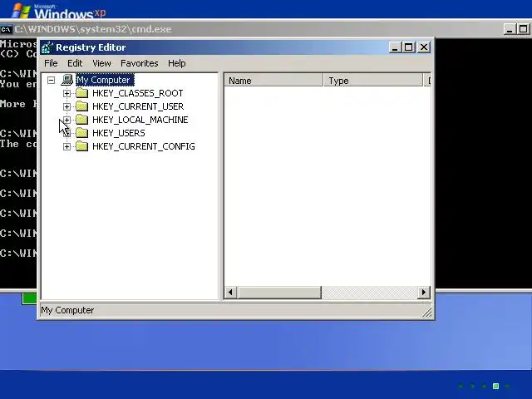The image size is (532, 399).
Task: Click the HKEY_LOCAL_MACHINE folder icon
Action: (81, 120)
